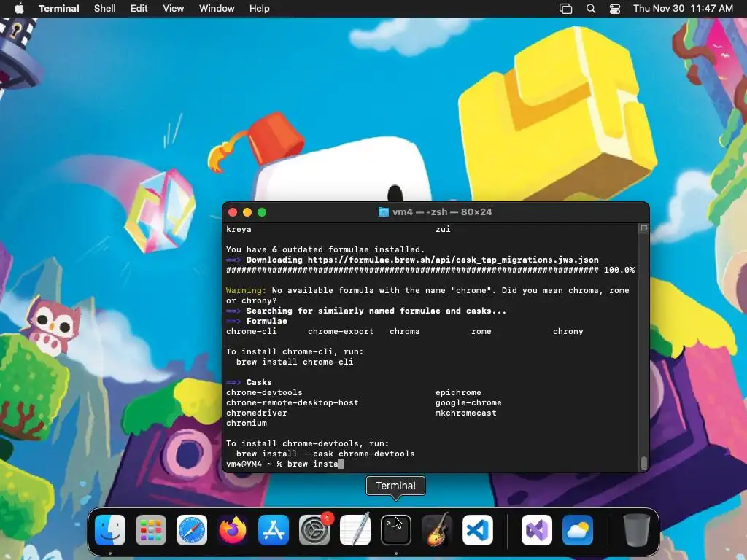Click 'chrome-remote-desktop-host' cask name
This screenshot has width=747, height=560.
point(292,402)
